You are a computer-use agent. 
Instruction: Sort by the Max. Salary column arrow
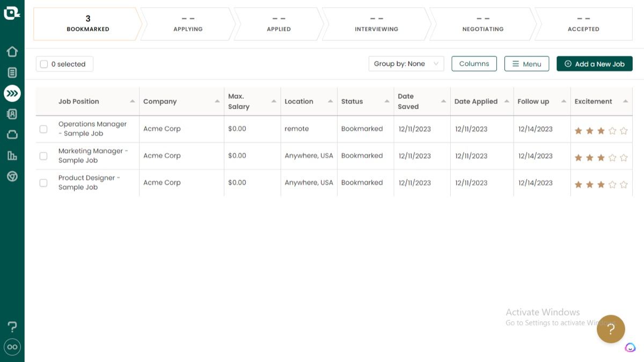point(274,102)
